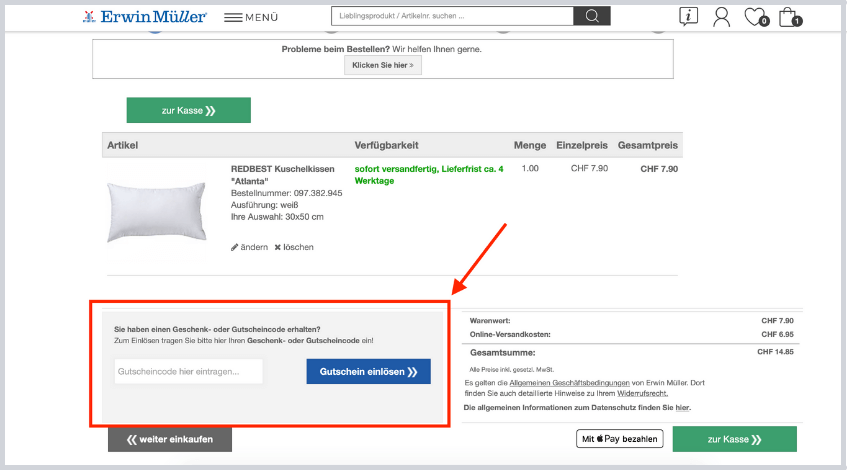The width and height of the screenshot is (847, 470).
Task: Select the 'Einzelpreis' column header
Action: click(582, 145)
